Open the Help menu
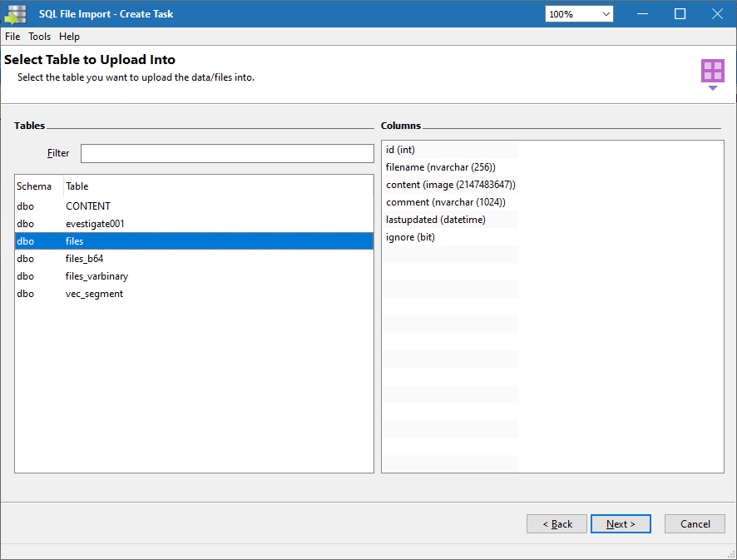737x560 pixels. click(69, 37)
